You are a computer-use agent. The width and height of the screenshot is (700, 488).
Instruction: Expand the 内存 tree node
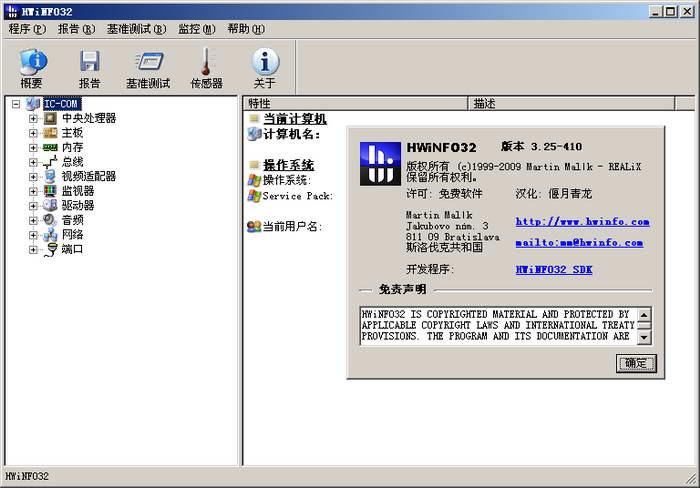click(33, 148)
